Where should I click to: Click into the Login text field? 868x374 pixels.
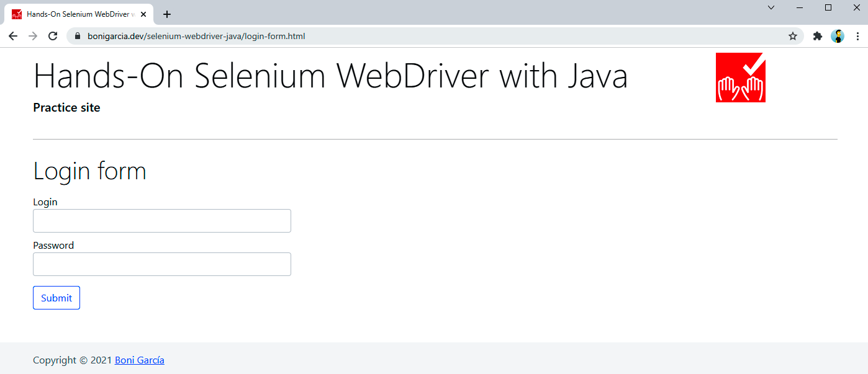161,221
